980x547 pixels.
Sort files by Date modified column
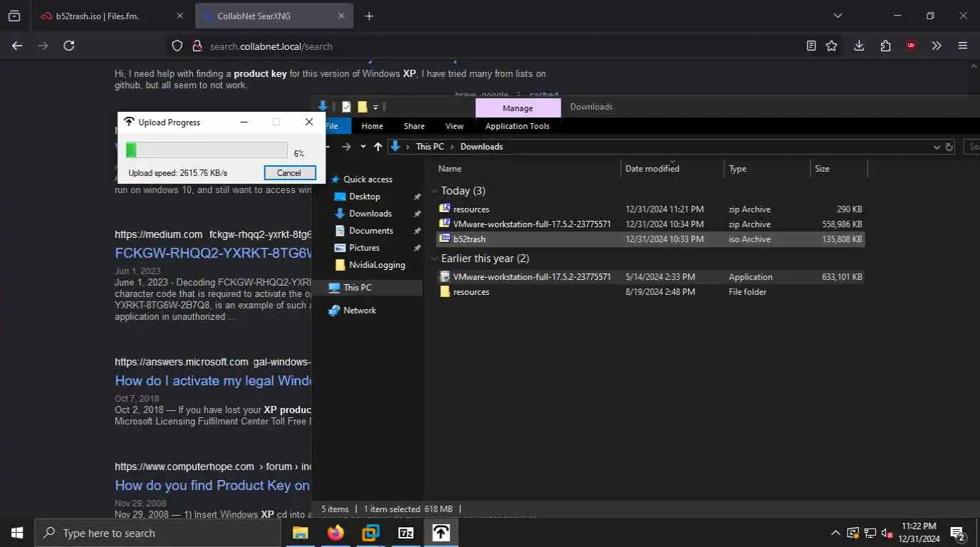(672, 169)
